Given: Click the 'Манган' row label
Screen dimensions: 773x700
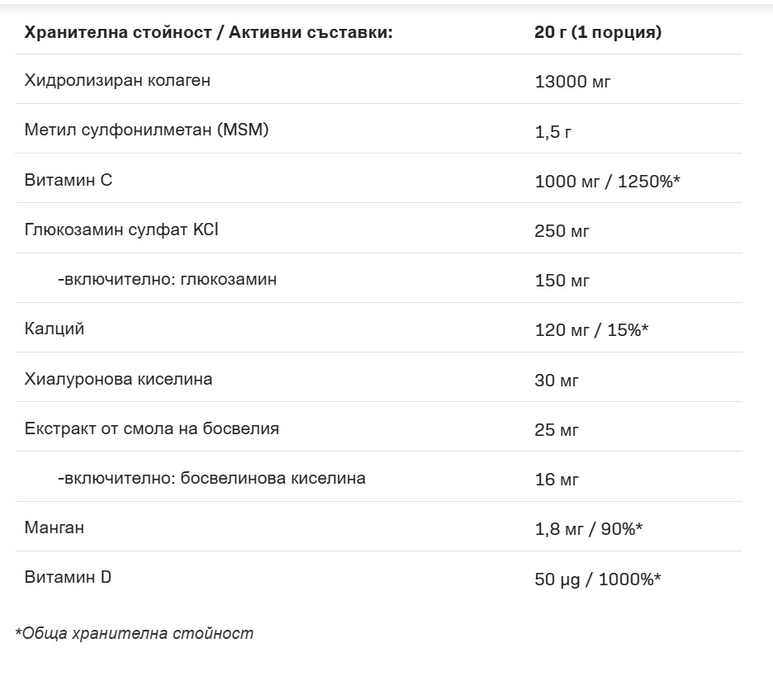Looking at the screenshot, I should tap(55, 527).
